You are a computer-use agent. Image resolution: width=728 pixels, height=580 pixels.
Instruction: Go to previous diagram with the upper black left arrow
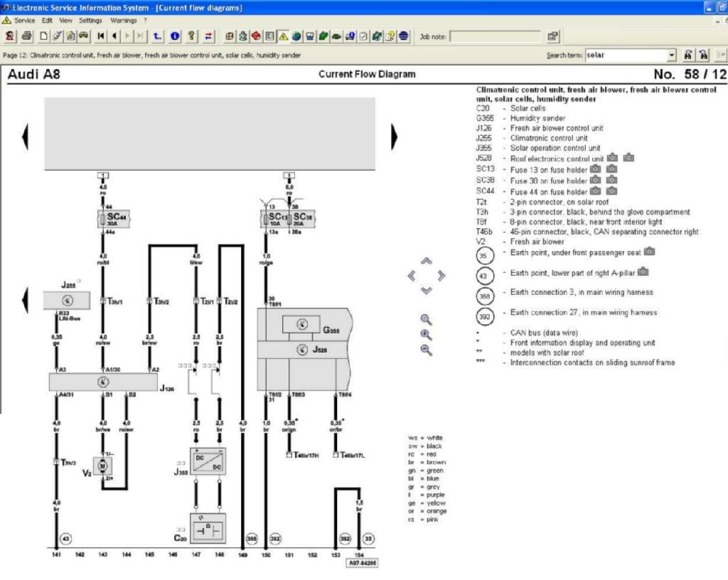(x=25, y=137)
